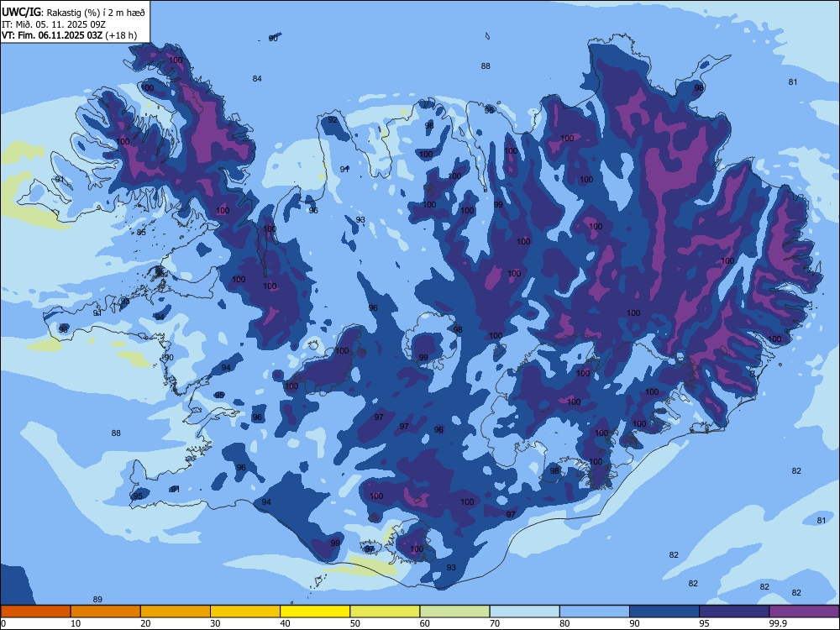Select the medium blue 80–90 legend swatch
The height and width of the screenshot is (630, 840).
pyautogui.click(x=595, y=612)
